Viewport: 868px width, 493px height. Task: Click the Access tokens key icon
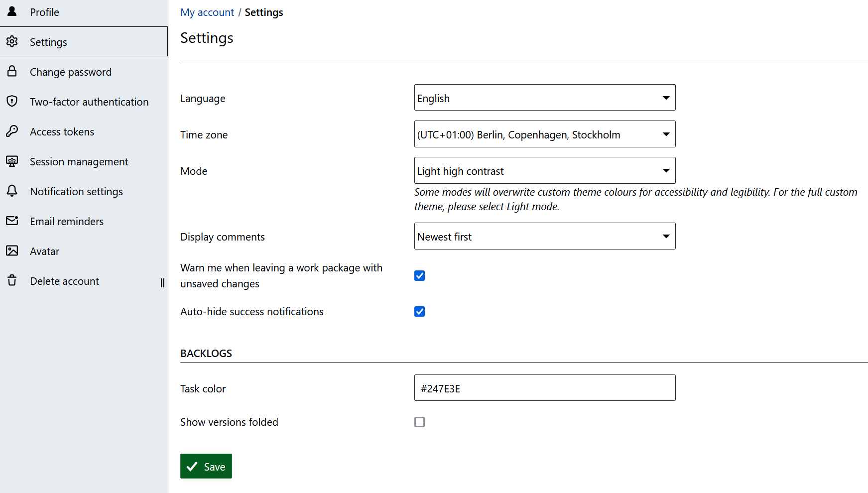tap(12, 131)
